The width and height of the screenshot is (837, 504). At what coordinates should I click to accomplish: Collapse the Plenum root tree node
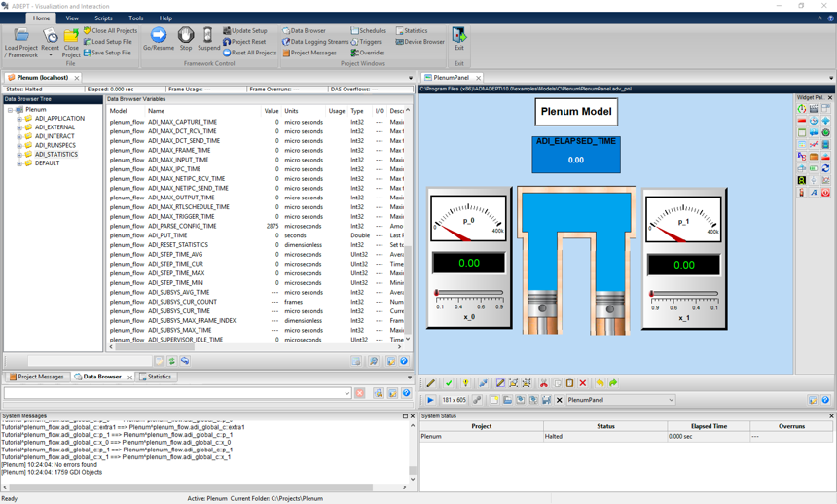click(10, 110)
